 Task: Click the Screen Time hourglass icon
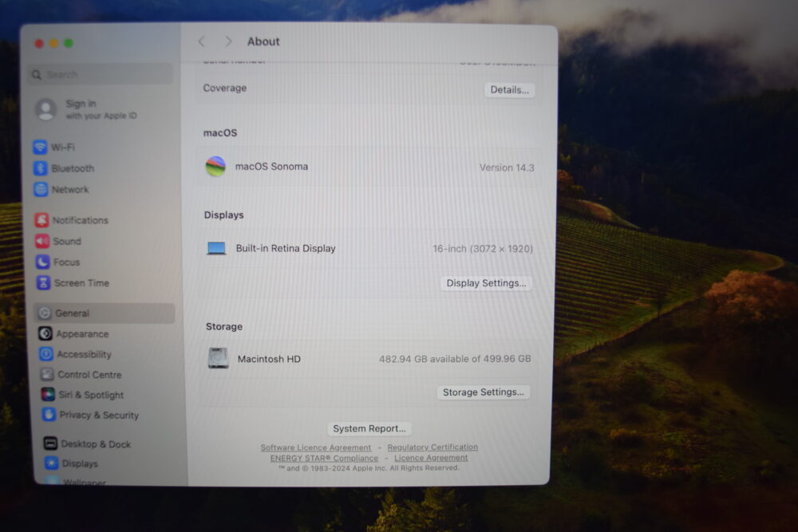point(43,283)
